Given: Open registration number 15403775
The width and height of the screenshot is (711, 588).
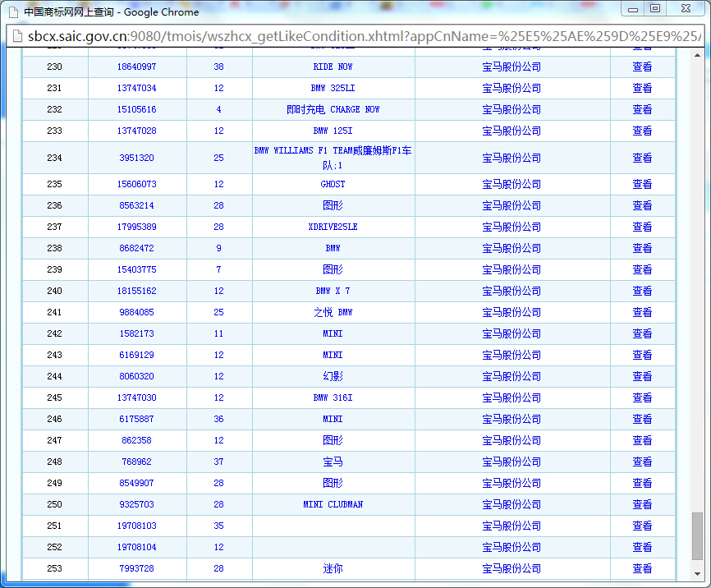Looking at the screenshot, I should click(x=136, y=269).
